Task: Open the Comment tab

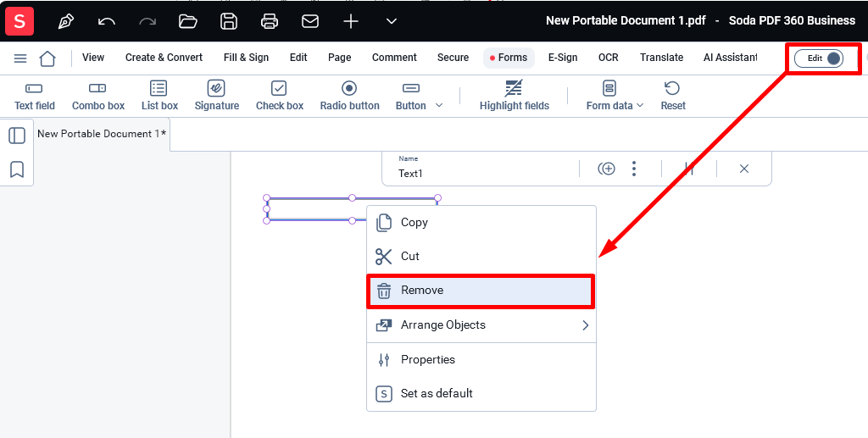Action: tap(394, 58)
